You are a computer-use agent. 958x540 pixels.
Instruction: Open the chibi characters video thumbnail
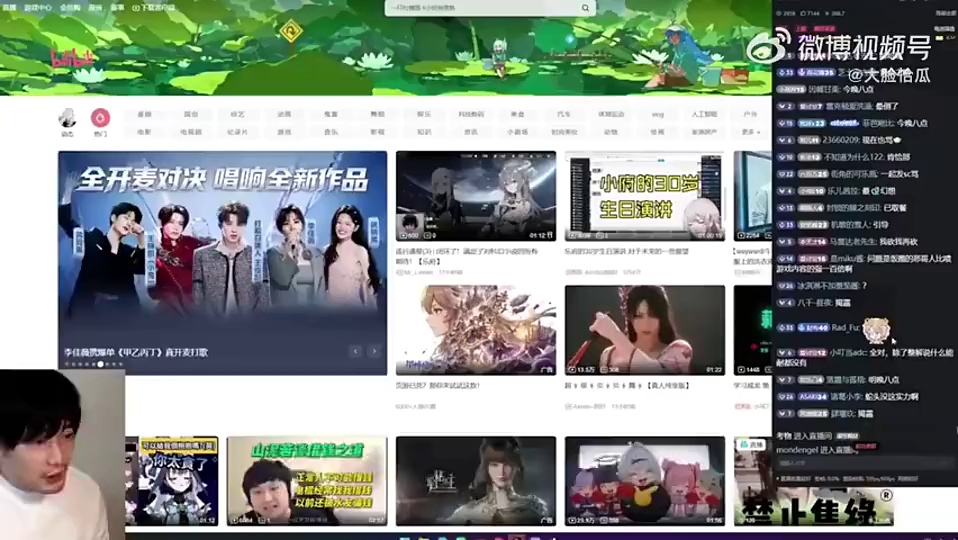[645, 481]
